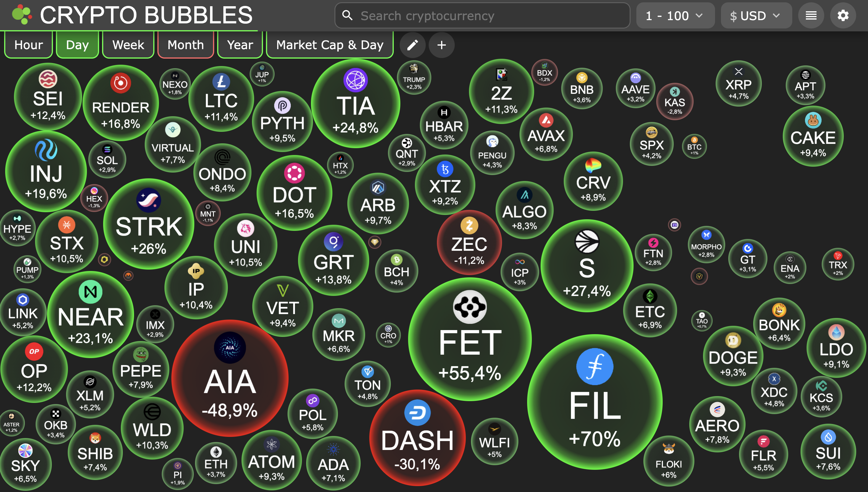Open the settings gear icon
Viewport: 868px width, 492px height.
point(843,16)
